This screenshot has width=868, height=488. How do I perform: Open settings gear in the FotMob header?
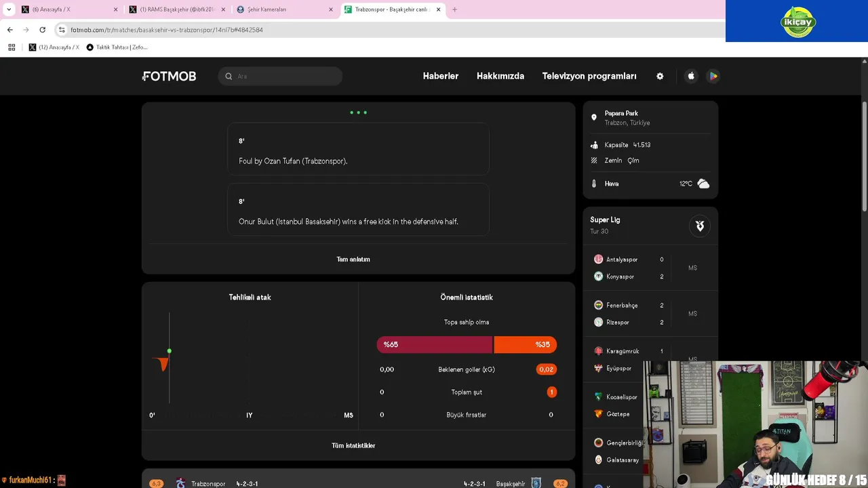click(x=660, y=76)
